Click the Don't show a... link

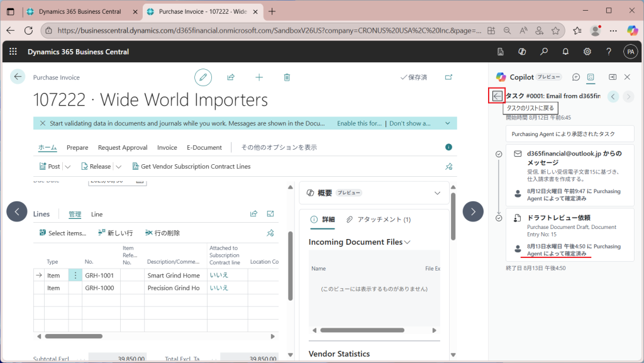410,123
